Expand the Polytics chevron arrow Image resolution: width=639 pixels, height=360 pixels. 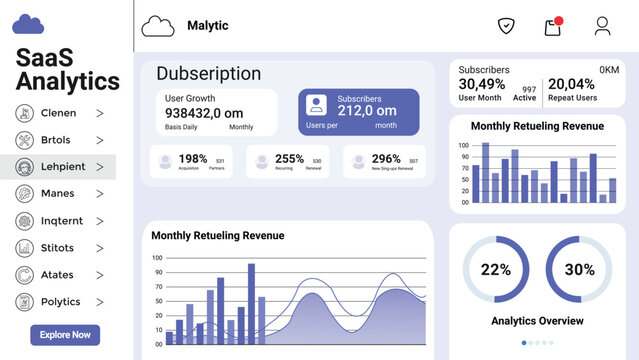[x=100, y=302]
